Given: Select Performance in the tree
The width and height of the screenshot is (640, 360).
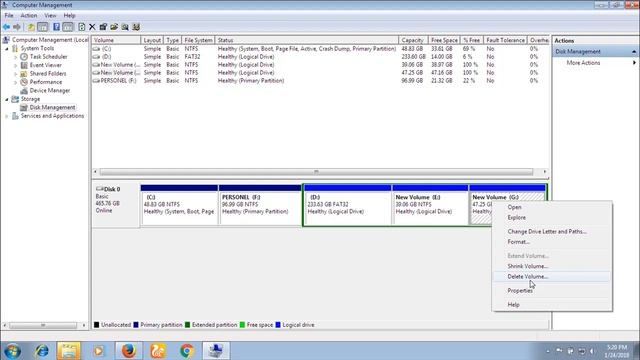Looking at the screenshot, I should (x=46, y=82).
